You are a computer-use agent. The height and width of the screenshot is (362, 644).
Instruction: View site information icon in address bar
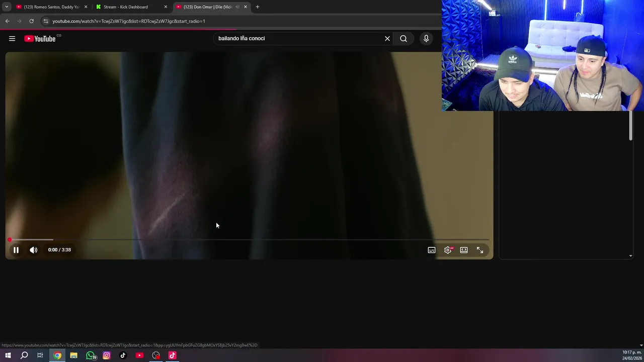(46, 21)
